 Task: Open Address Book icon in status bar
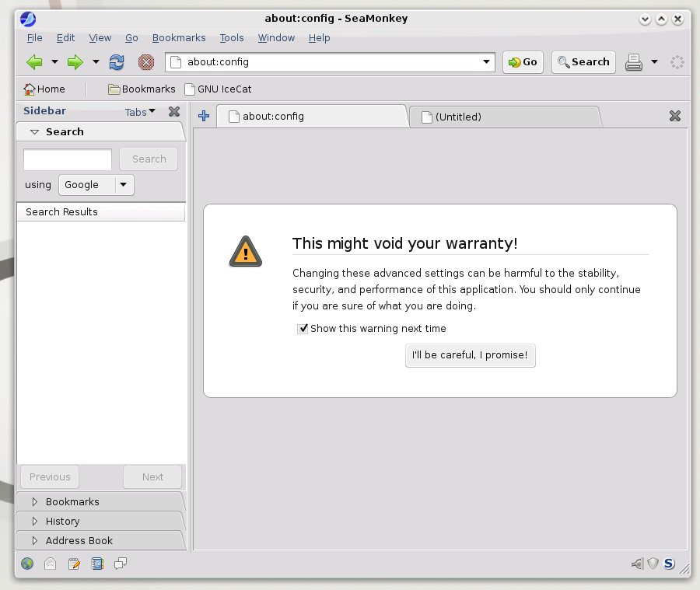tap(97, 564)
